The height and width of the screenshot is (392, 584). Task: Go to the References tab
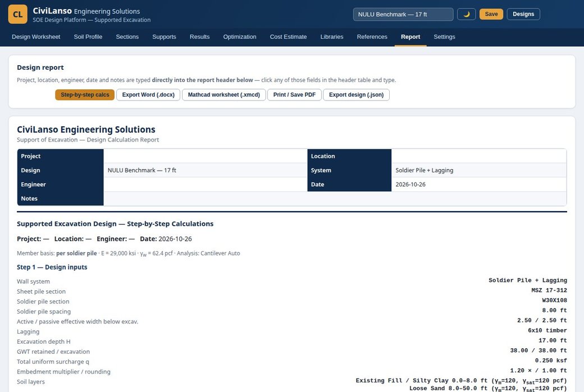pyautogui.click(x=372, y=37)
